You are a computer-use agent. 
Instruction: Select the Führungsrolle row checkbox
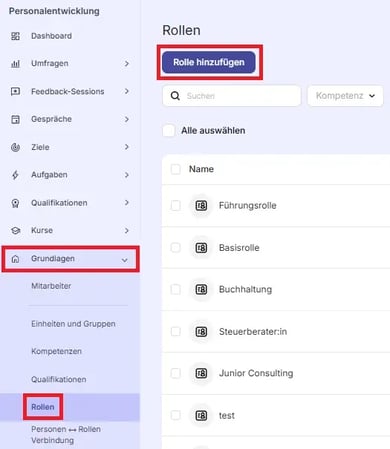click(176, 206)
